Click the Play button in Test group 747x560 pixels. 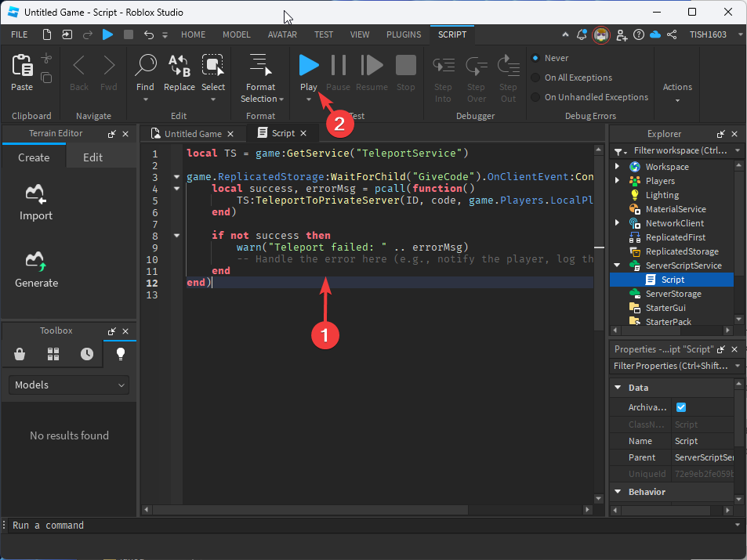[x=309, y=67]
